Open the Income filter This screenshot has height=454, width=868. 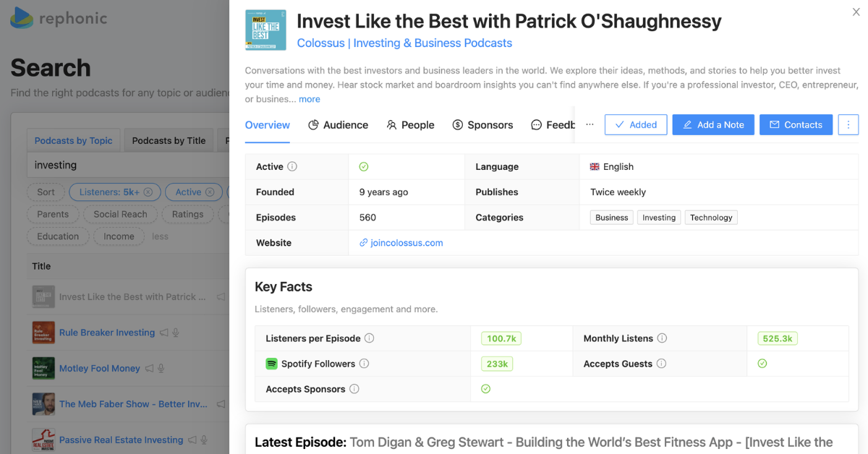pos(119,236)
